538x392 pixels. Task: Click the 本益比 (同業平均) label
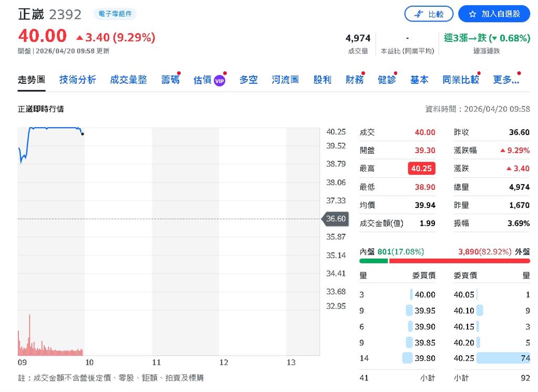(x=407, y=51)
